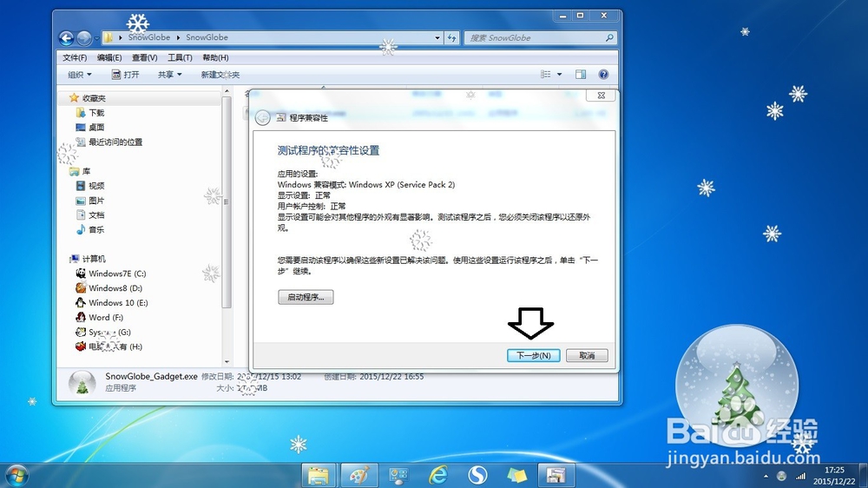
Task: Open the 帮助(H) menu
Action: [215, 57]
